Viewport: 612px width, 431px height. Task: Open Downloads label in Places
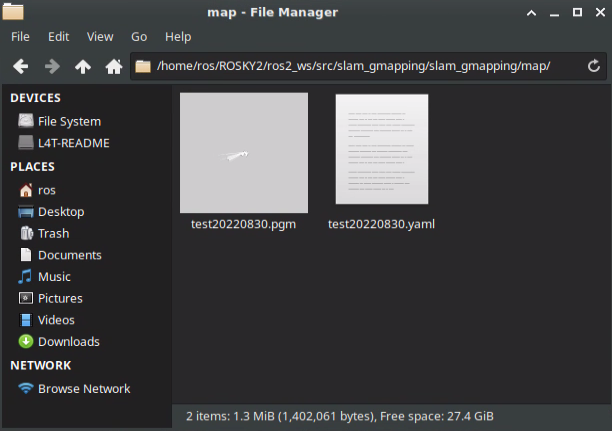click(69, 342)
